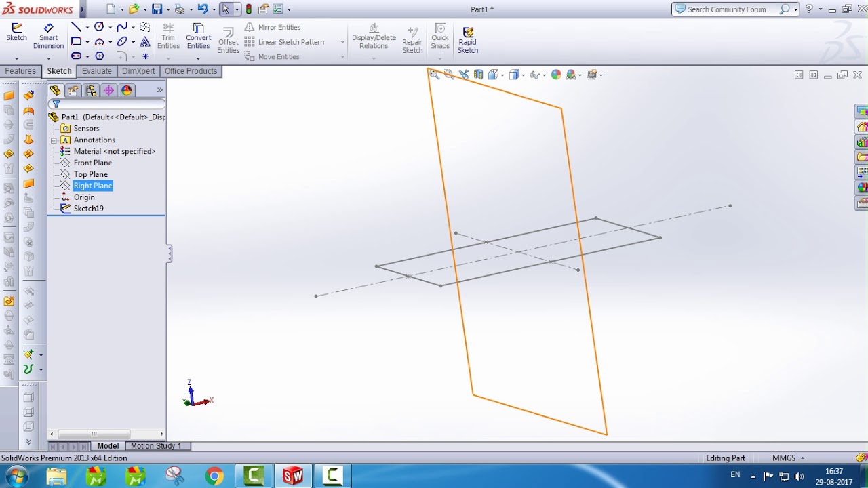Viewport: 868px width, 488px height.
Task: Open dropdown under Smart Dimension
Action: (x=48, y=58)
